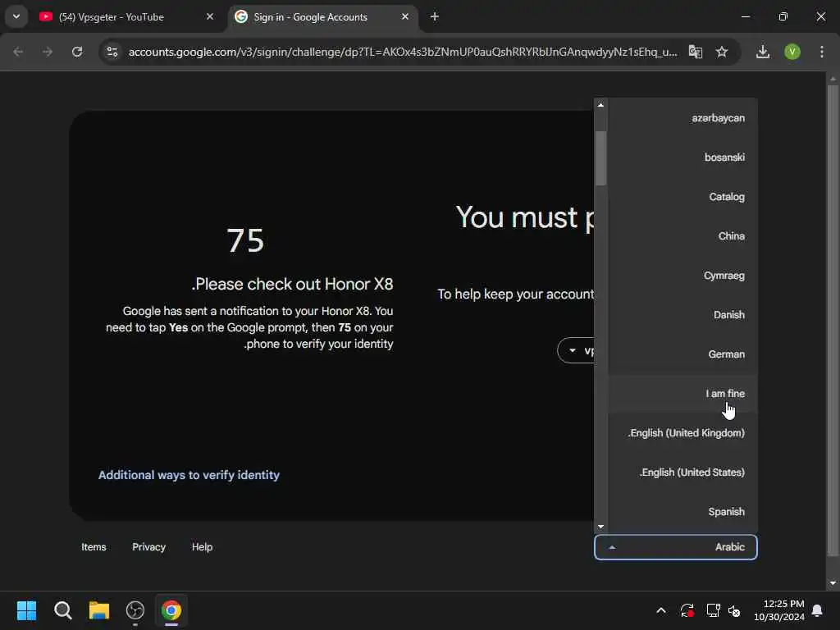
Task: Open the browser downloads icon
Action: [763, 52]
